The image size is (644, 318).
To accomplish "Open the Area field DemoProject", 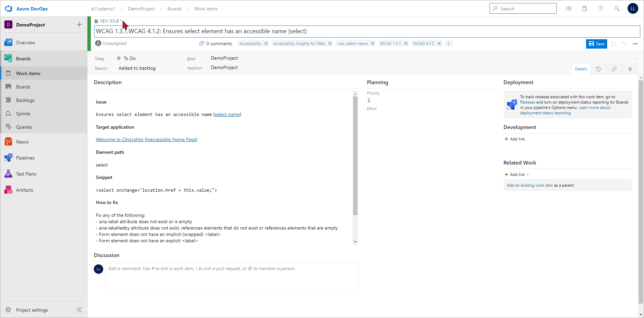I will pyautogui.click(x=224, y=58).
